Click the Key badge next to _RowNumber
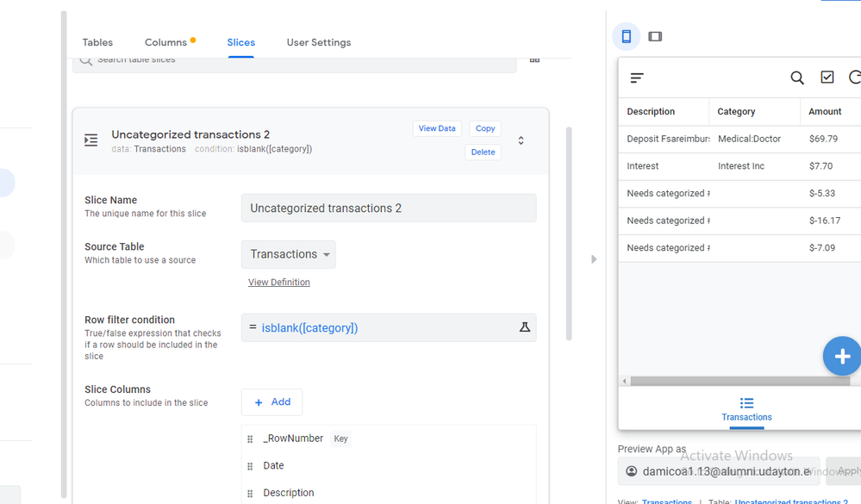Viewport: 861px width, 504px height. (340, 439)
